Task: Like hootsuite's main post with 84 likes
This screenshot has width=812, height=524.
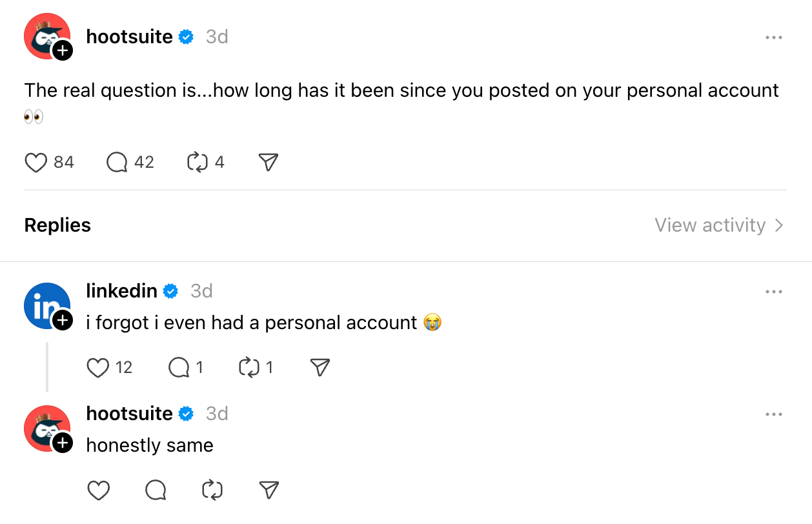Action: coord(36,162)
